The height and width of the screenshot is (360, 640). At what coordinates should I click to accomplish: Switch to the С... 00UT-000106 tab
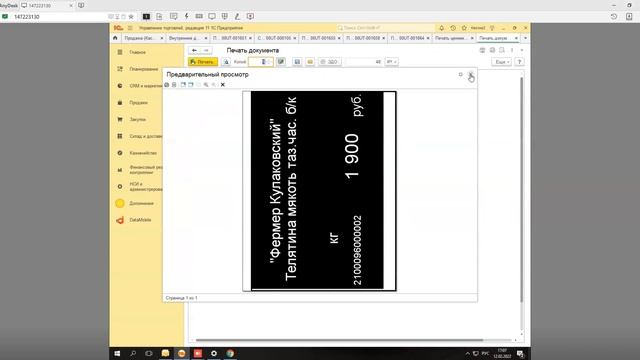[276, 38]
